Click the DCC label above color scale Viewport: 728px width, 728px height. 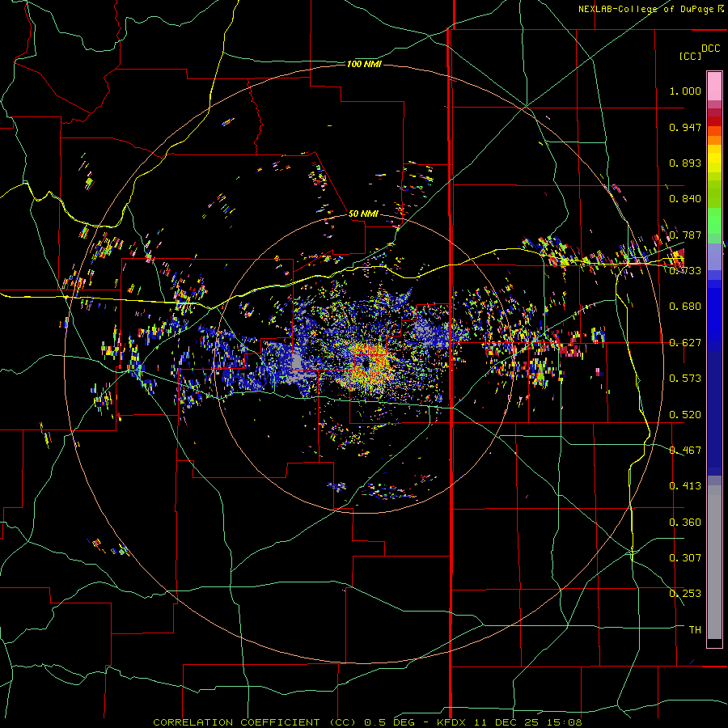pos(711,49)
